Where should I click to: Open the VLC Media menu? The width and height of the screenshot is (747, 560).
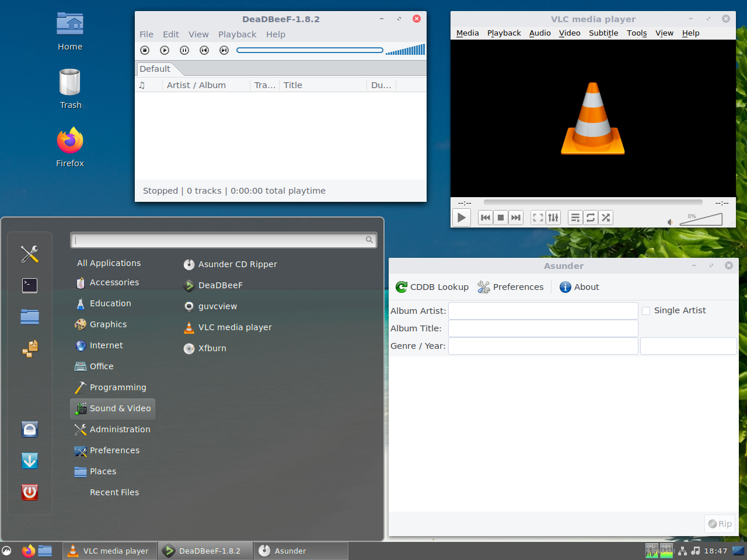(467, 33)
